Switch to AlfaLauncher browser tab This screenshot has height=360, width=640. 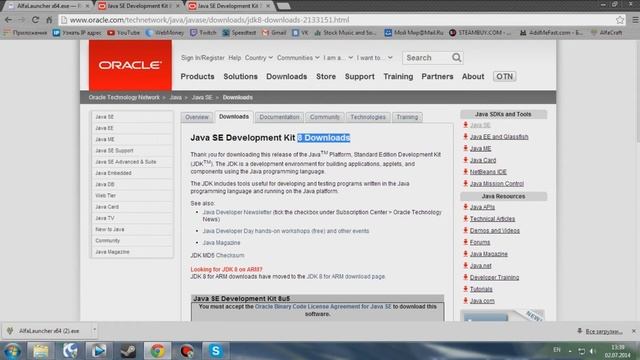[48, 6]
